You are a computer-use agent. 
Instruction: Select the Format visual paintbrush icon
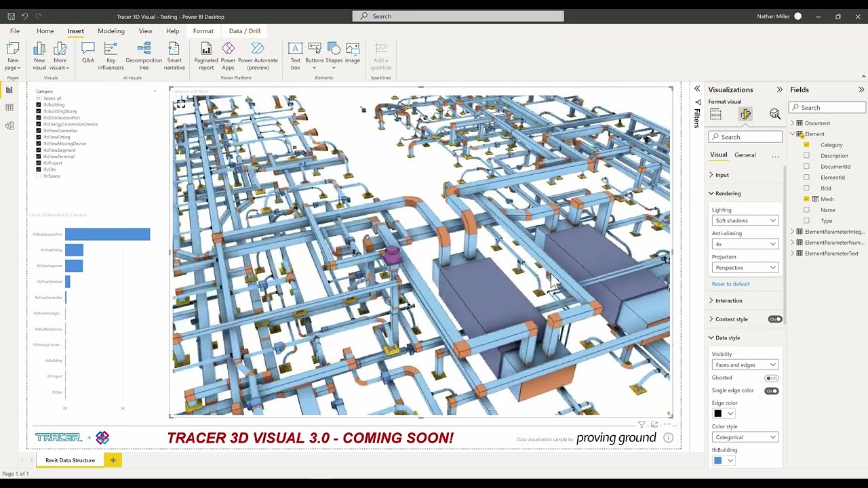click(745, 115)
